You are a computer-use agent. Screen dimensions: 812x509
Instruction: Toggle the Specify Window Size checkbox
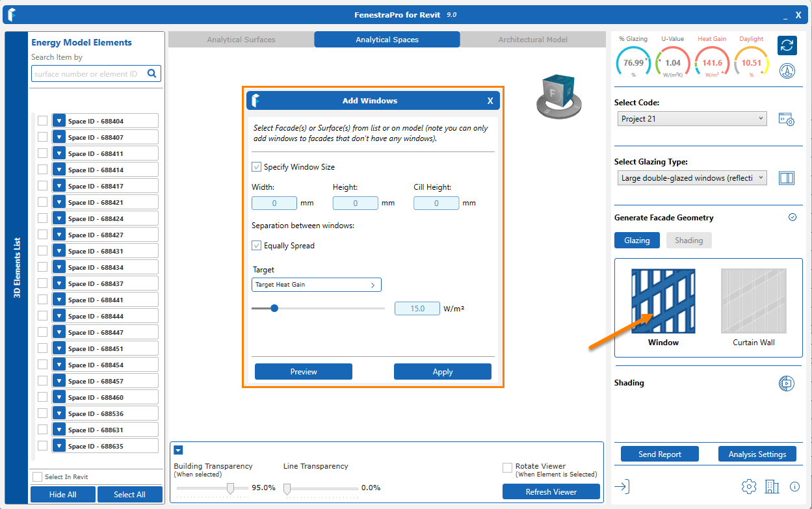(257, 167)
